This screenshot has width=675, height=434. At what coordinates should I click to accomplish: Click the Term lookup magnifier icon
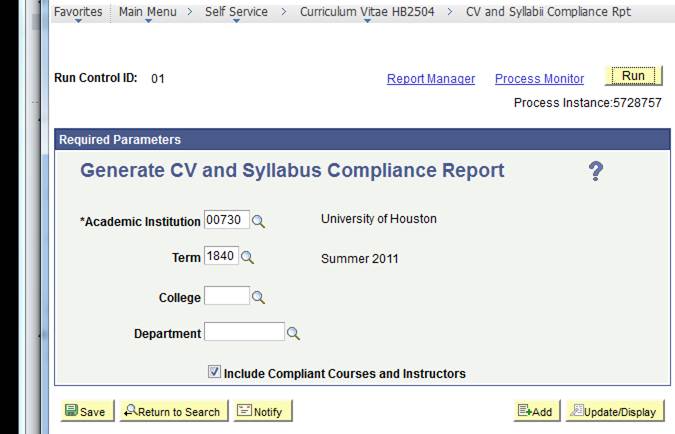point(247,257)
